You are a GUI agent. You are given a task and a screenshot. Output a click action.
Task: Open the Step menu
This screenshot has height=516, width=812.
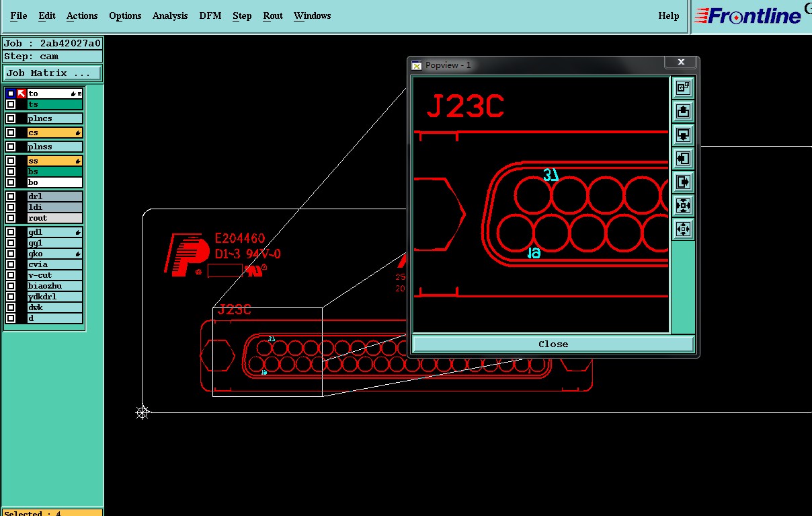point(242,15)
